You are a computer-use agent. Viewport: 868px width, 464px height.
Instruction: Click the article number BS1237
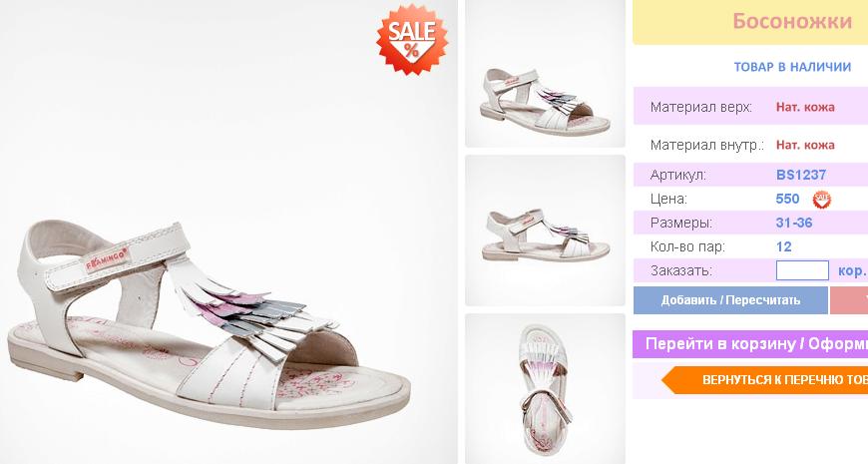[x=801, y=175]
